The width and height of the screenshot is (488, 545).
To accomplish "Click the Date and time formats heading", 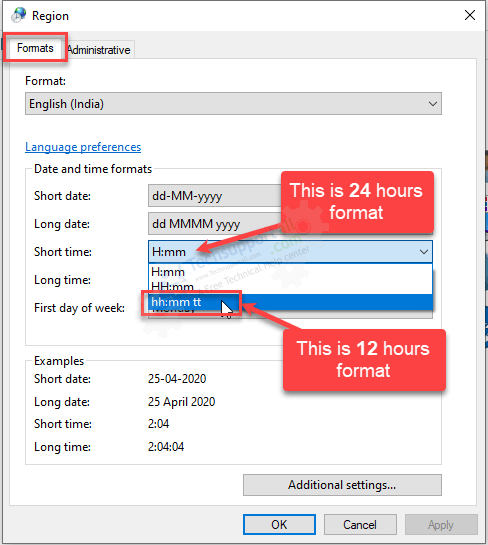I will (x=93, y=169).
